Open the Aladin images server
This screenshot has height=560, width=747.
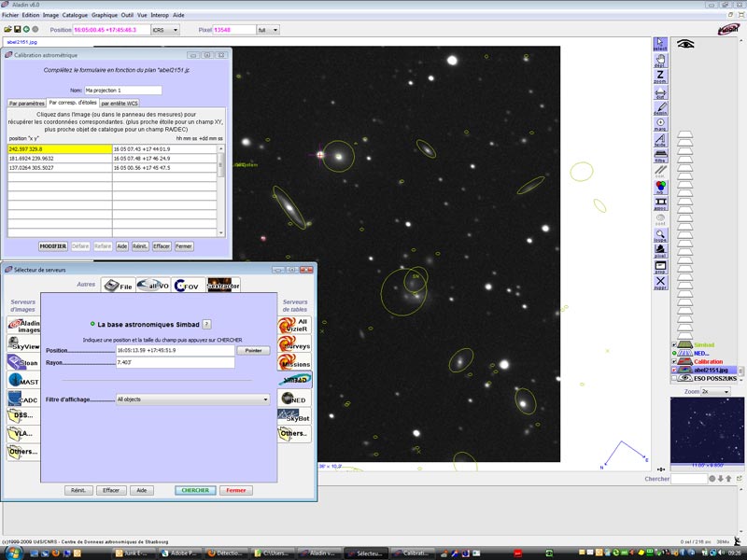click(x=23, y=326)
